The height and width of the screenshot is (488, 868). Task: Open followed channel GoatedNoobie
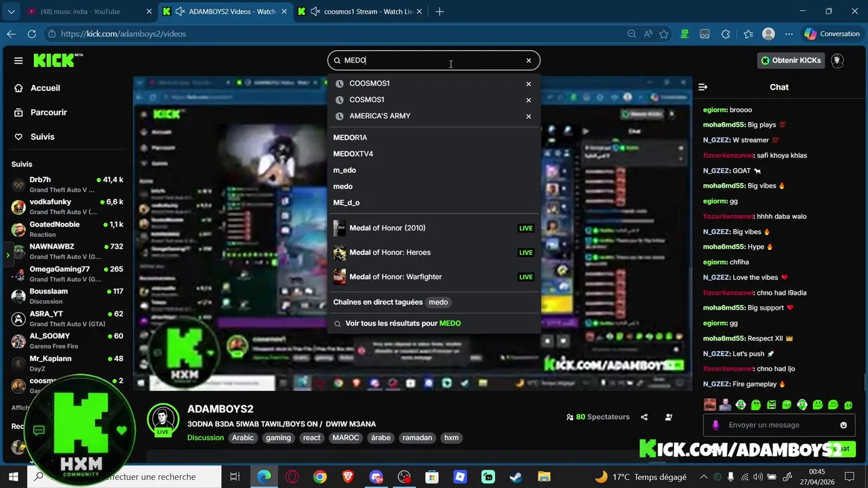[67, 229]
